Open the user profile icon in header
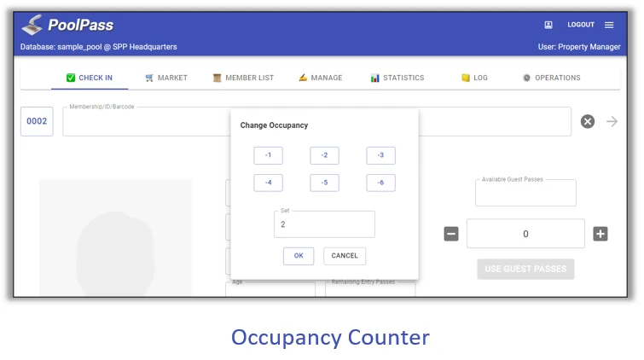Viewport: 644px width, 360px height. [x=548, y=25]
